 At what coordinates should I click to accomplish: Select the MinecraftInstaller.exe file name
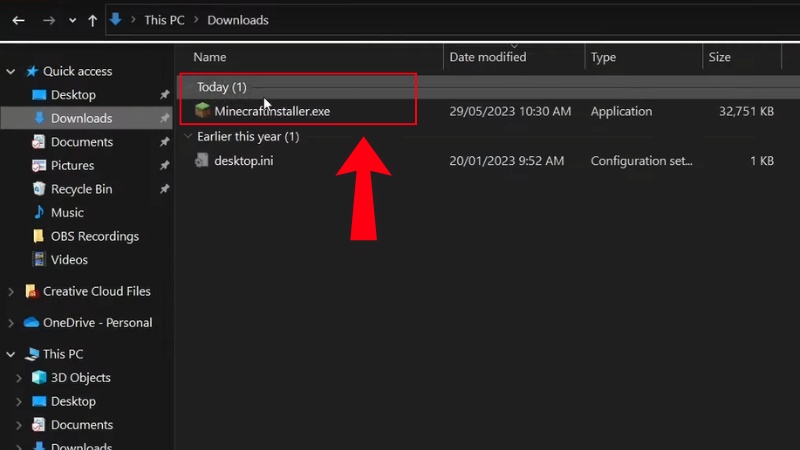tap(272, 111)
